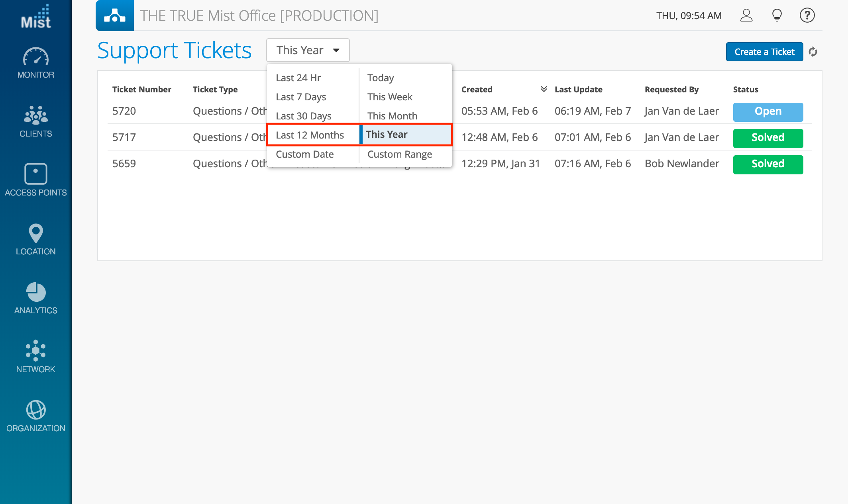Click the Open status on ticket 5720
The image size is (848, 504).
[768, 111]
